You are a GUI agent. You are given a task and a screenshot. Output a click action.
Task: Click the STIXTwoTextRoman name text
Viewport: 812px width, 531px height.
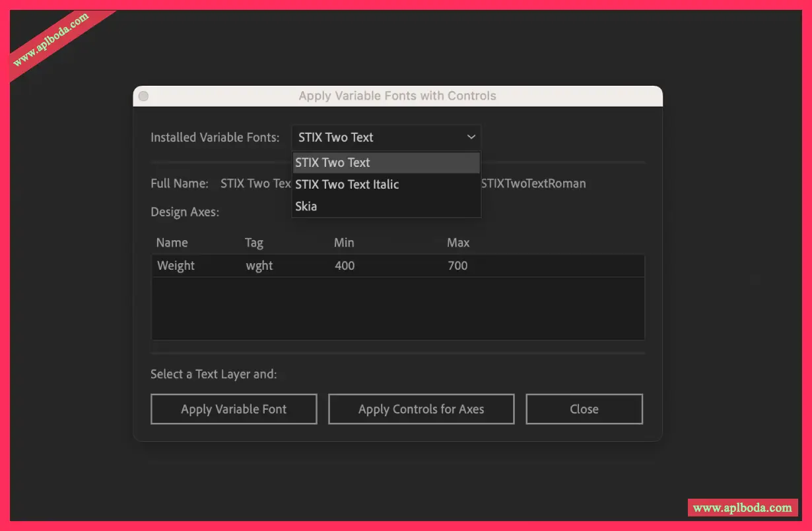coord(533,183)
